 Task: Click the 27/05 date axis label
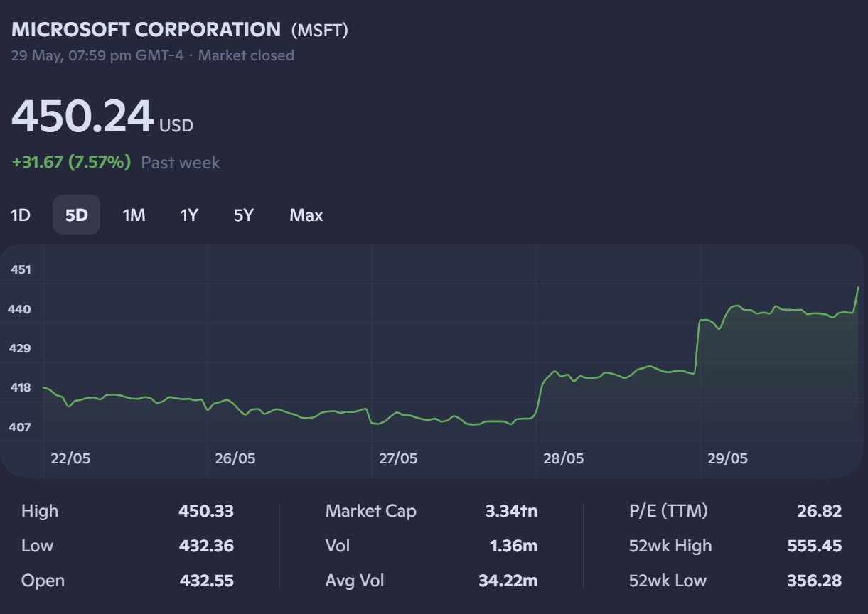(x=398, y=458)
